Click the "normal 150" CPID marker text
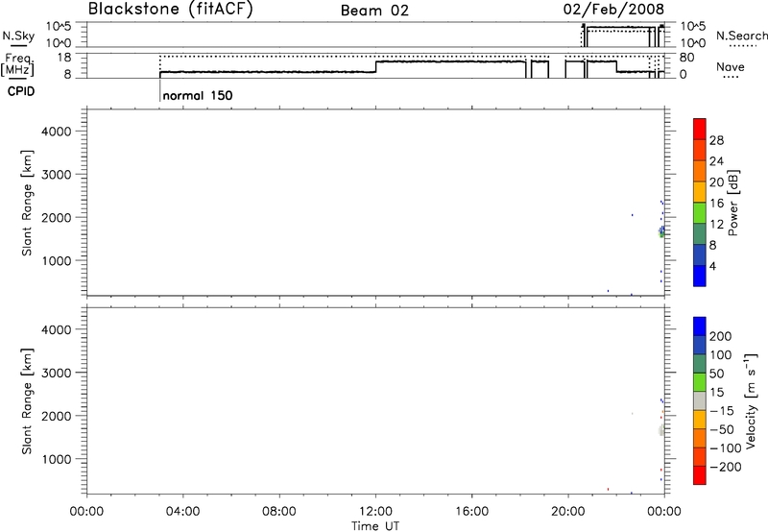The image size is (768, 532). coord(198,95)
